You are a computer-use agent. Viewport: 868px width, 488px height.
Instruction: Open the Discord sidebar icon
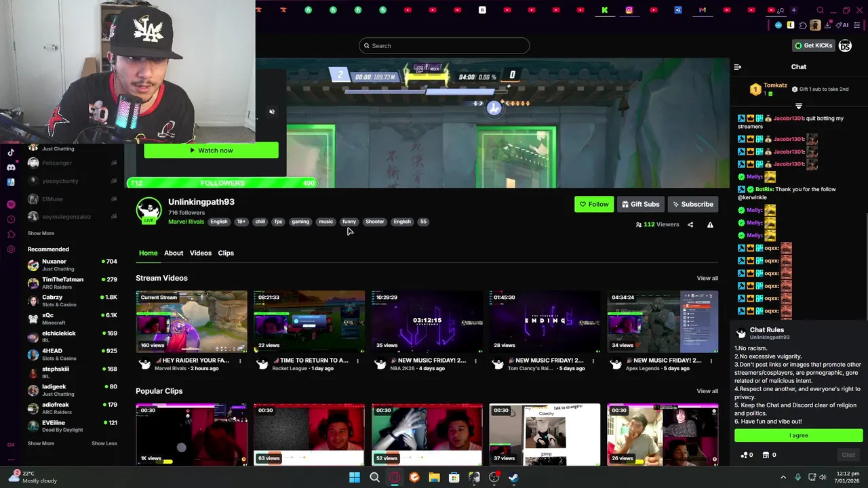click(x=11, y=167)
